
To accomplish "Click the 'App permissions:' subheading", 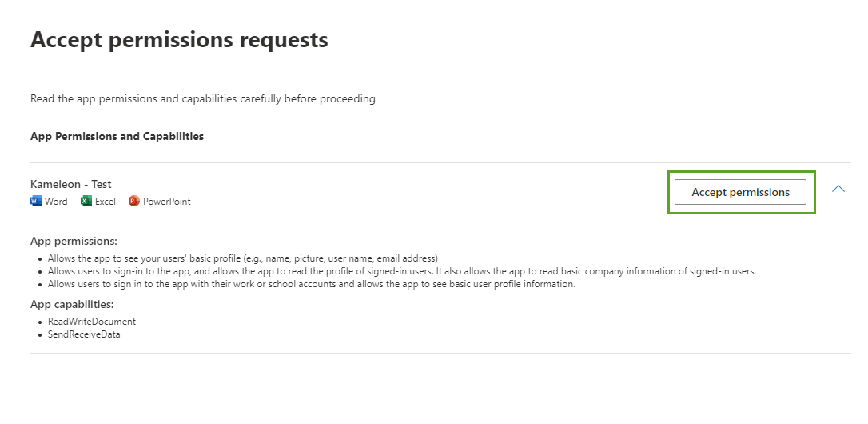I will pyautogui.click(x=74, y=241).
